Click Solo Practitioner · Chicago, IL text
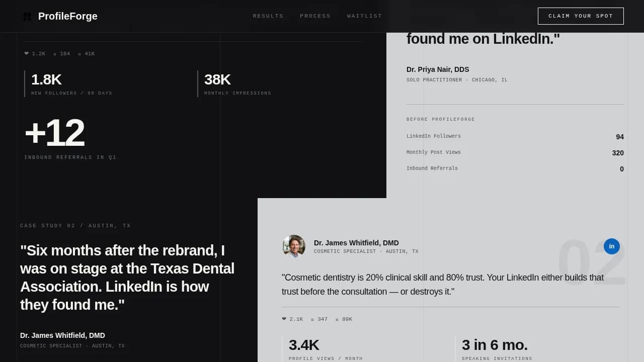The height and width of the screenshot is (362, 644). coord(457,80)
